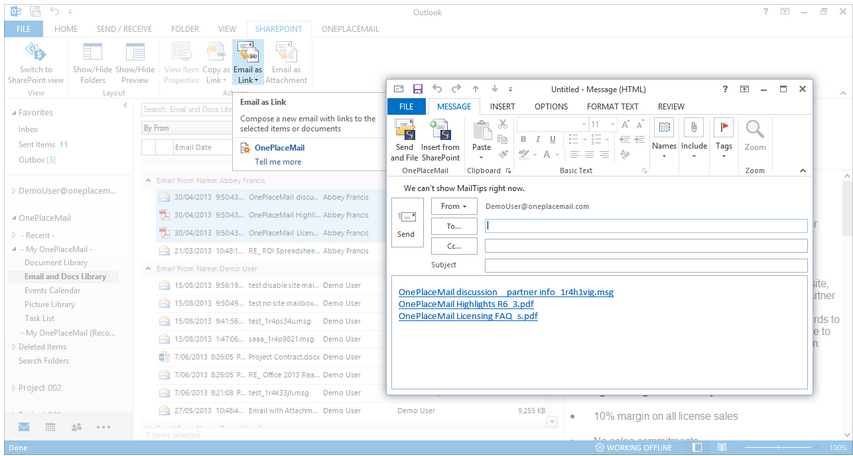This screenshot has height=456, width=853.
Task: Toggle Bold formatting in Basic Text
Action: point(523,139)
